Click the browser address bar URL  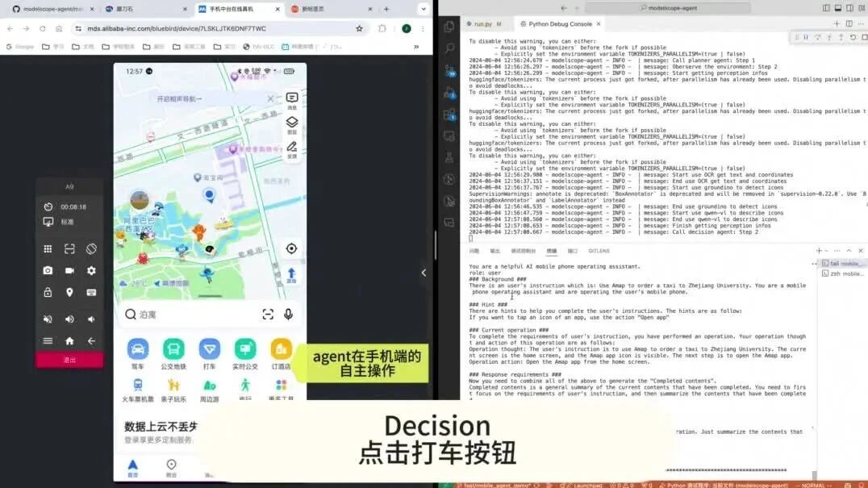point(177,29)
